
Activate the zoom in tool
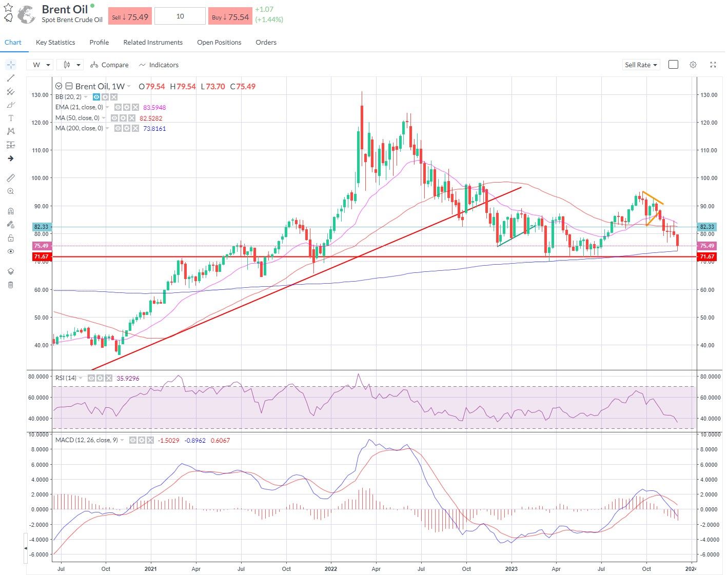11,191
